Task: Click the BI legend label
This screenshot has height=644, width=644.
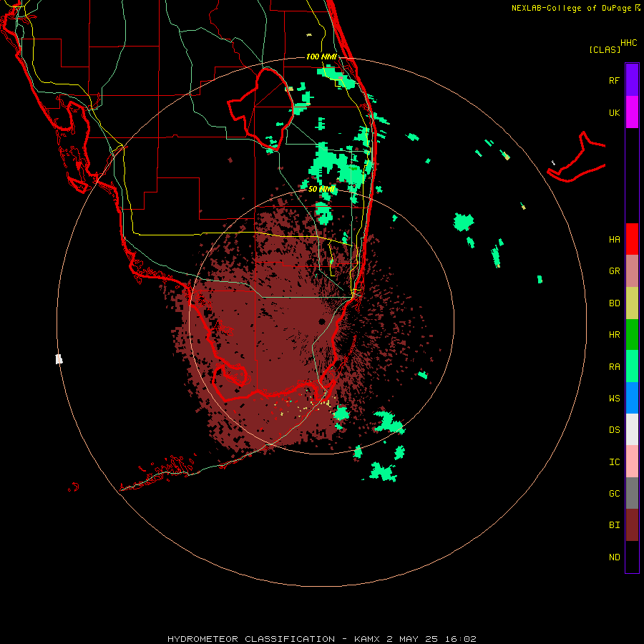Action: [x=614, y=525]
